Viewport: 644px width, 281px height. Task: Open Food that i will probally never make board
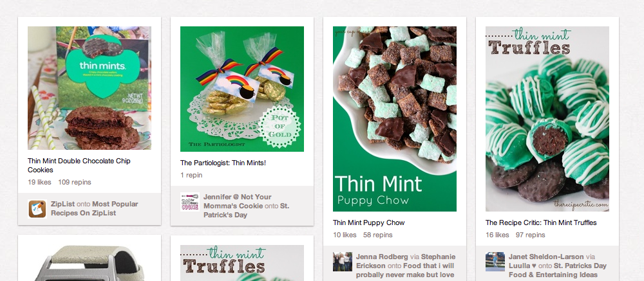[x=405, y=270]
